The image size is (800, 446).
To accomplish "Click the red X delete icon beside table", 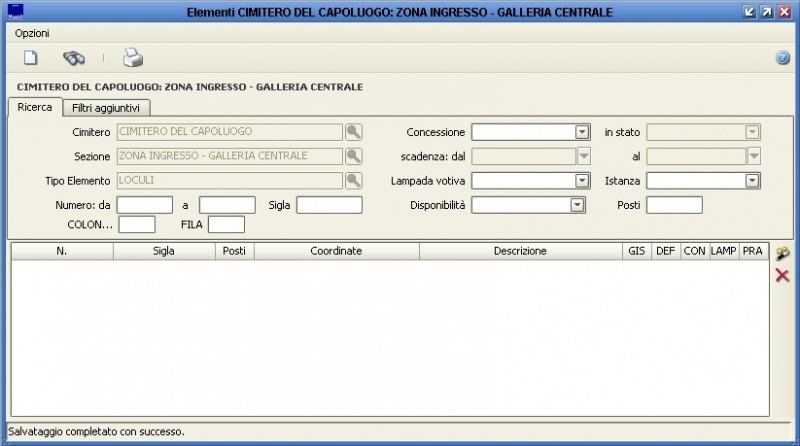I will (x=782, y=276).
